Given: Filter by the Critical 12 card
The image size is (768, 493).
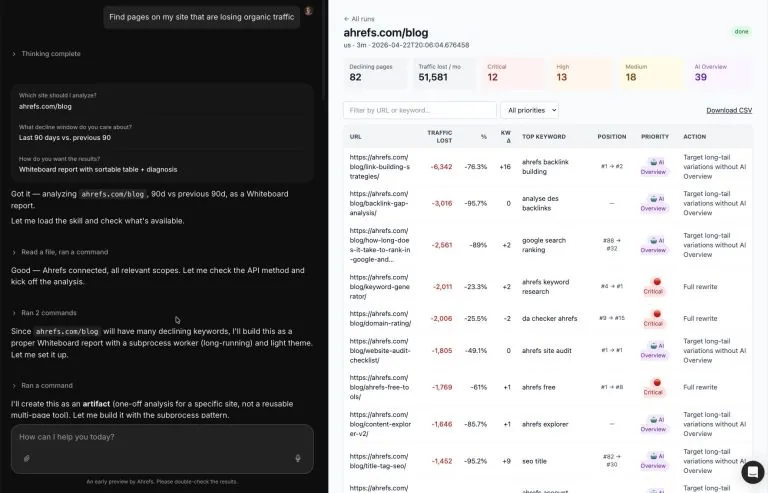Looking at the screenshot, I should [x=513, y=73].
